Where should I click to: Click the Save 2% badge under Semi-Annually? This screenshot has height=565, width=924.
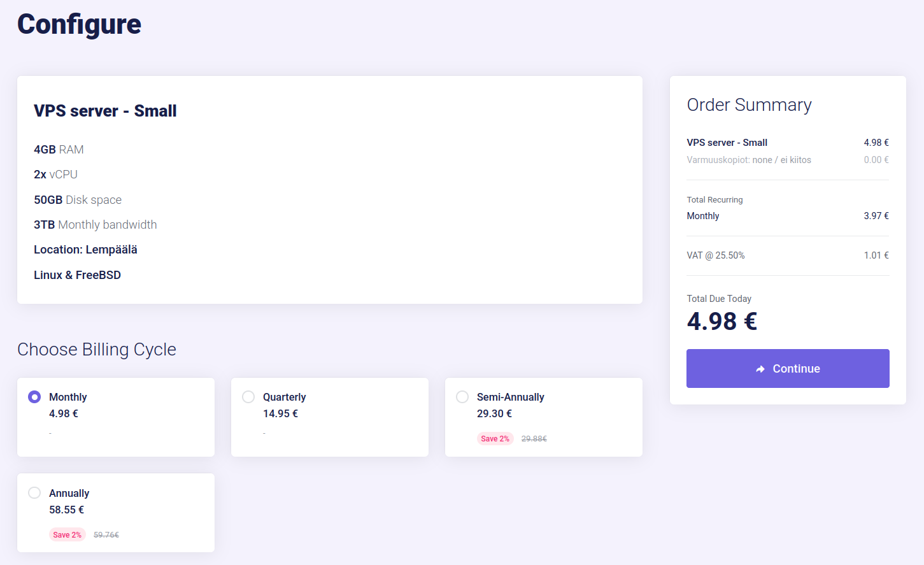pos(495,439)
